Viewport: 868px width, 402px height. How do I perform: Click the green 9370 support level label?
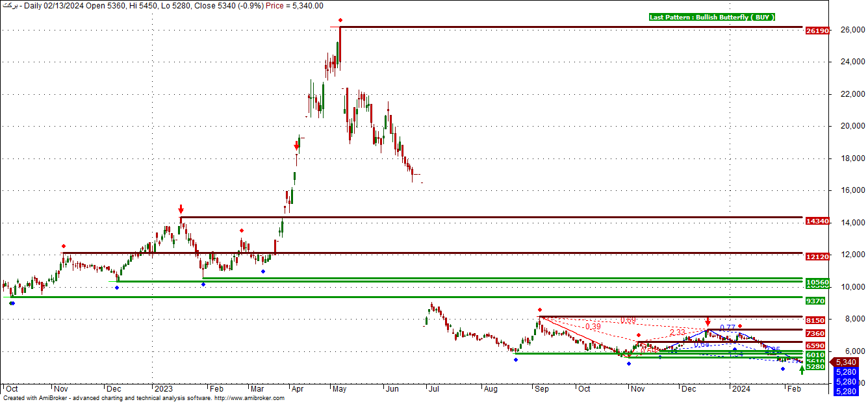coord(815,301)
